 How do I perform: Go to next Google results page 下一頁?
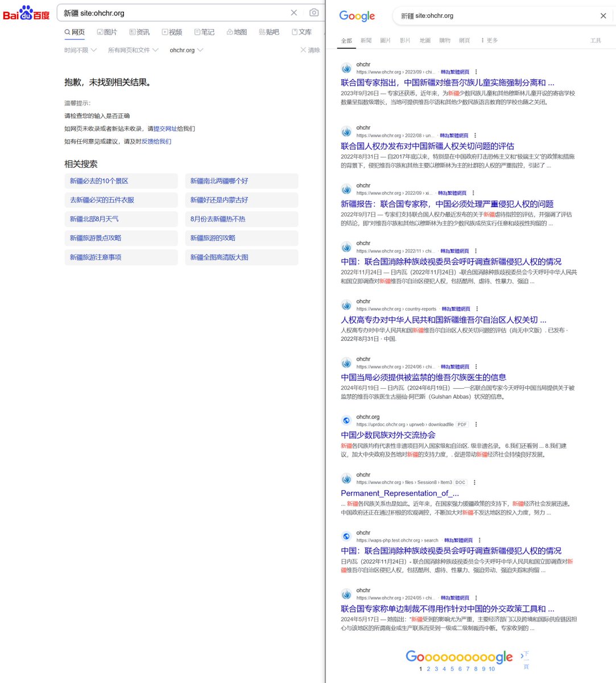pos(525,659)
